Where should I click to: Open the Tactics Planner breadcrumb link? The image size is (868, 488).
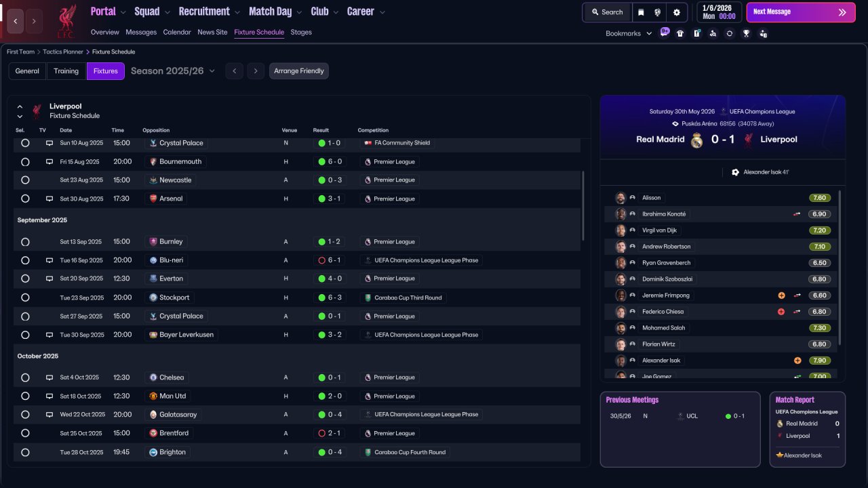click(x=63, y=52)
